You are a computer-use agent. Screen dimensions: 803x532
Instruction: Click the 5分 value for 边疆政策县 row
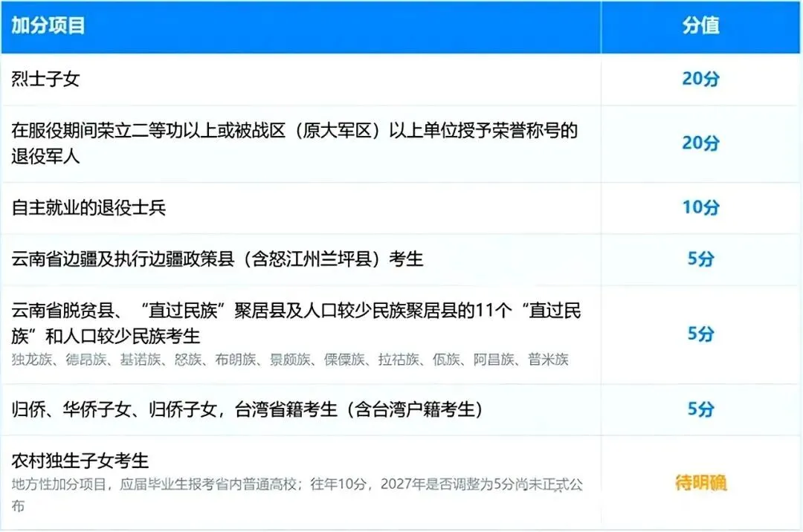(700, 259)
